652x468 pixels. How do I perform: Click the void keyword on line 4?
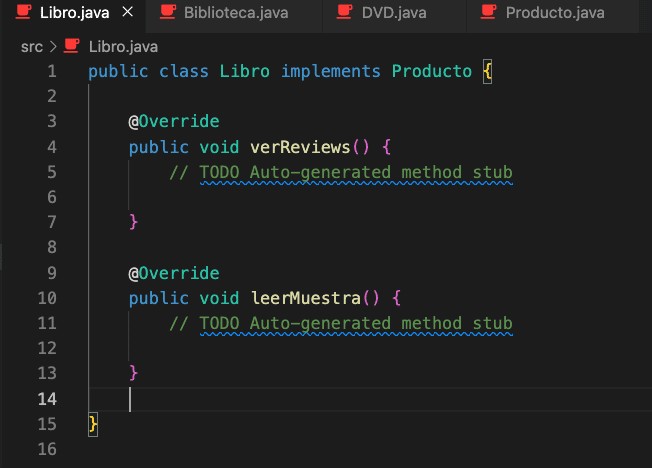(x=219, y=147)
